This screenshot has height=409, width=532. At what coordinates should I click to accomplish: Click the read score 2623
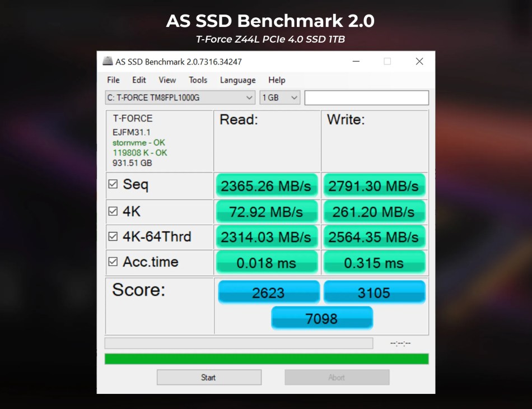tap(269, 292)
